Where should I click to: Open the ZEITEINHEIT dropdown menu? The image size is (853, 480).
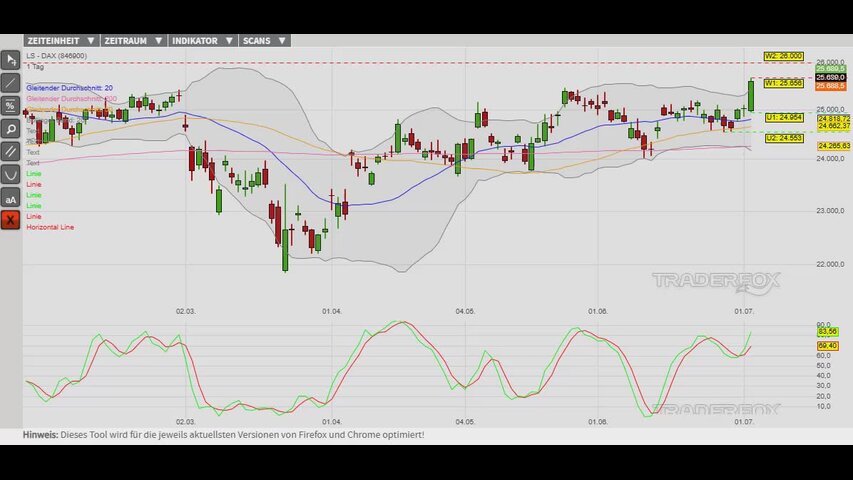[61, 41]
